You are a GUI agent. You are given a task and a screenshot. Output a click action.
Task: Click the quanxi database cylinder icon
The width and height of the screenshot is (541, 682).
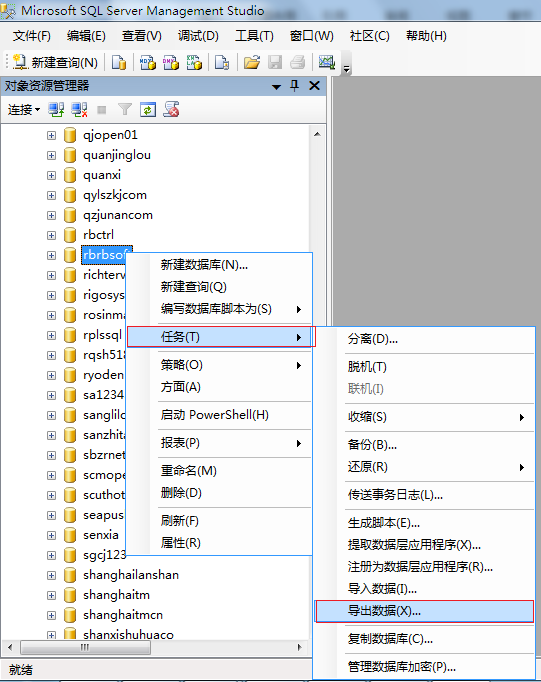(x=70, y=175)
